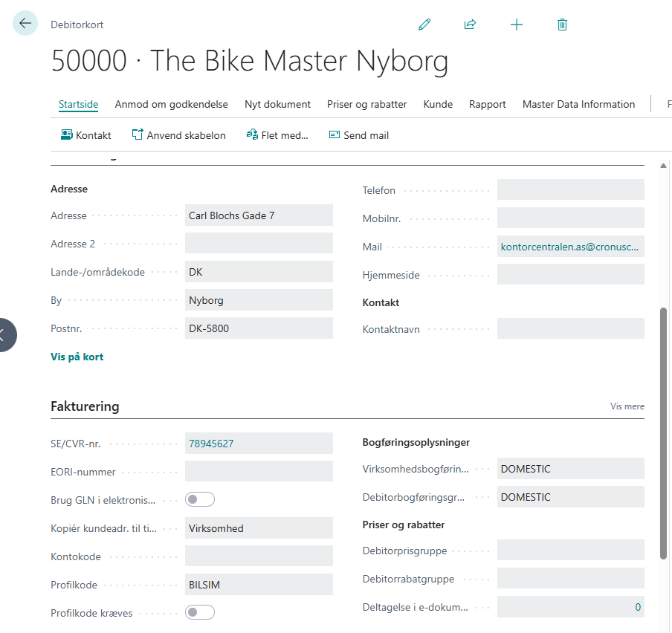
Task: Open the Debitorbogføringsgruppe field showing DOMESTIC
Action: [571, 497]
